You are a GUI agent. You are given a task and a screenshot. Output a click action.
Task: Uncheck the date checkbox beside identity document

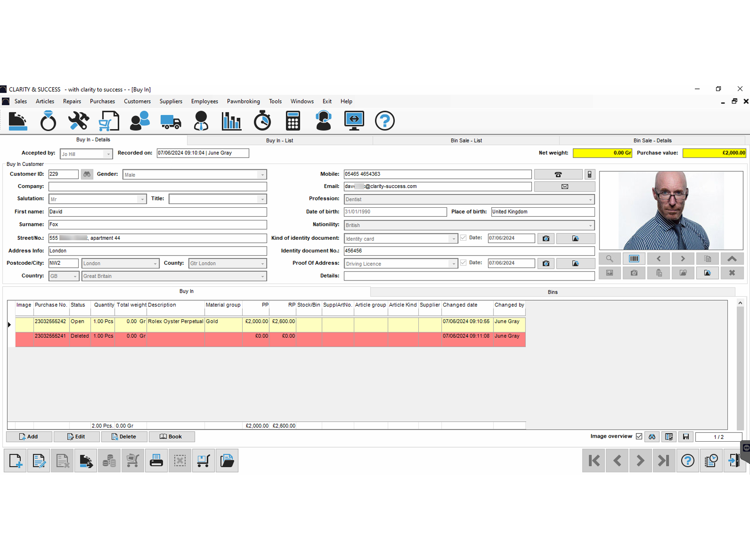click(464, 238)
